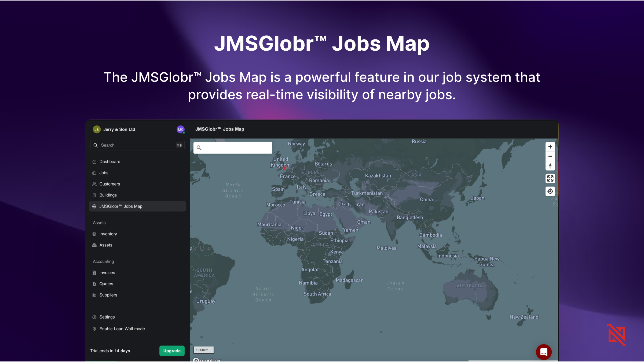Expand the Assets section header
The image size is (644, 362).
point(99,223)
